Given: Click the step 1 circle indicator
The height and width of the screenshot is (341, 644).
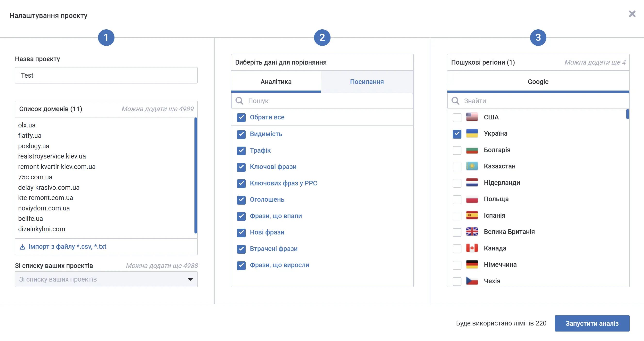Looking at the screenshot, I should (x=106, y=38).
